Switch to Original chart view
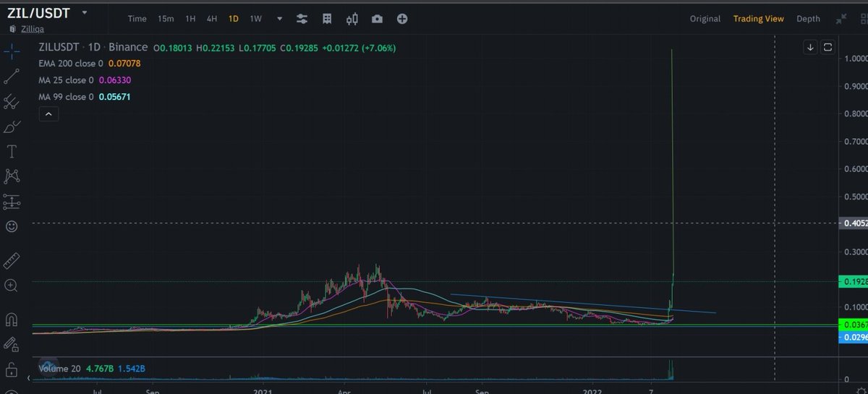The height and width of the screenshot is (394, 868). point(705,19)
